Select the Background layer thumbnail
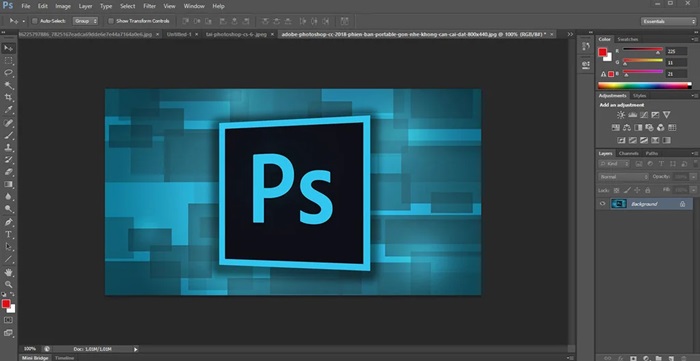700x361 pixels. [x=618, y=204]
